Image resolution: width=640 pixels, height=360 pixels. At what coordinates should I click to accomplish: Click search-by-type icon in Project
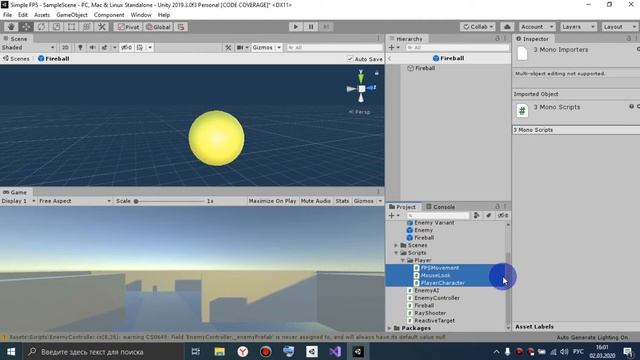pos(476,216)
